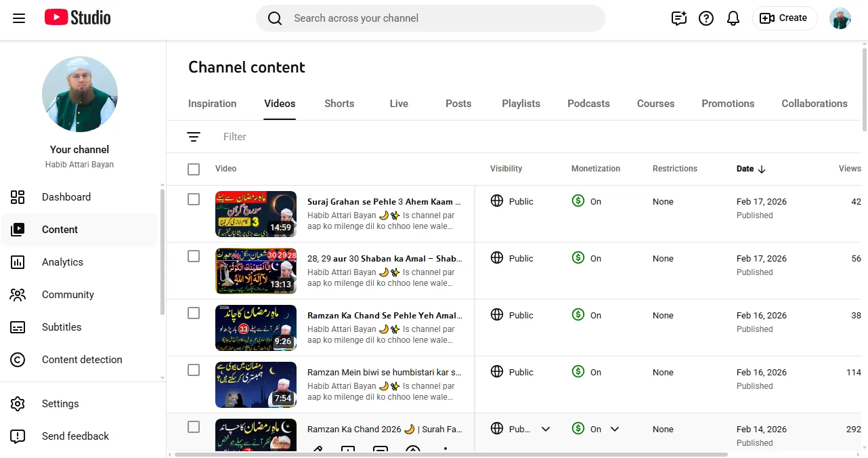Click the 114 views value
Screen dimensions: 868x458
[854, 372]
